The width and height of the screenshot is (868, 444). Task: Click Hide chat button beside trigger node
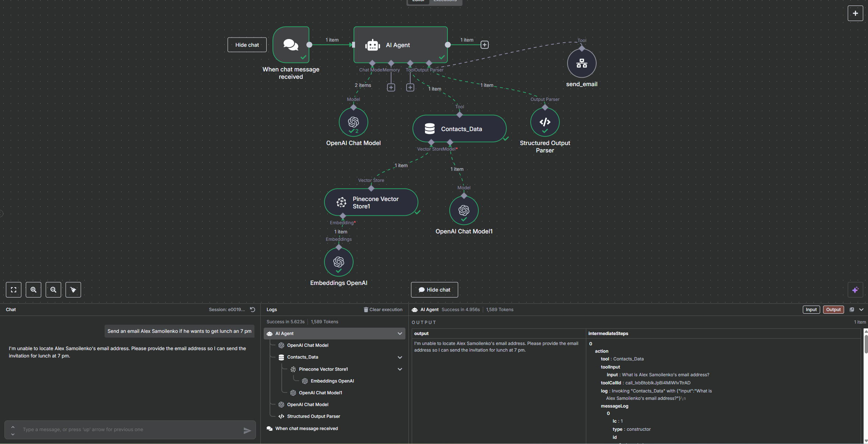pos(247,45)
